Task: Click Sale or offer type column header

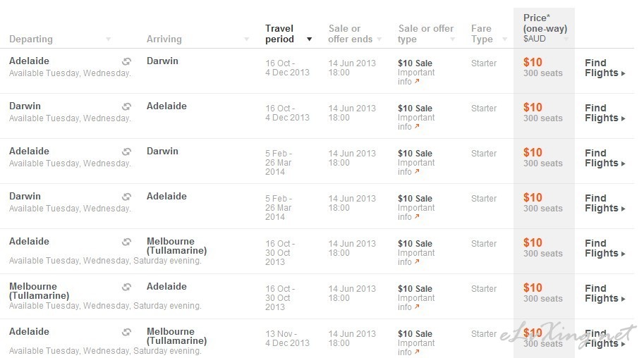Action: pos(425,34)
